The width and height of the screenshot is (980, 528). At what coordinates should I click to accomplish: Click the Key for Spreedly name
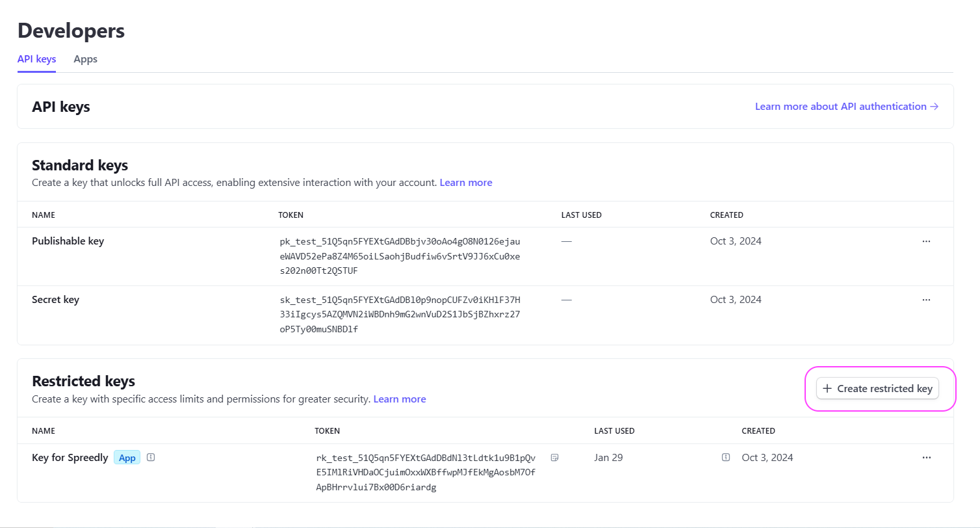click(x=70, y=458)
